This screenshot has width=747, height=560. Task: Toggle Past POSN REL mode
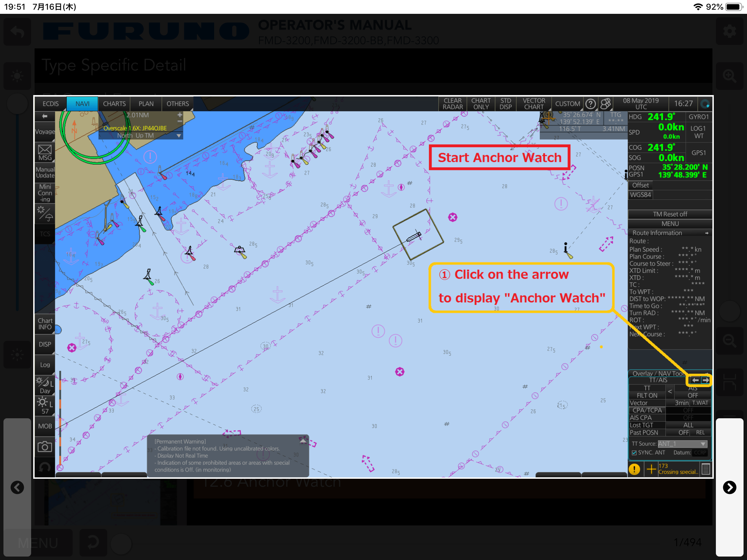700,432
